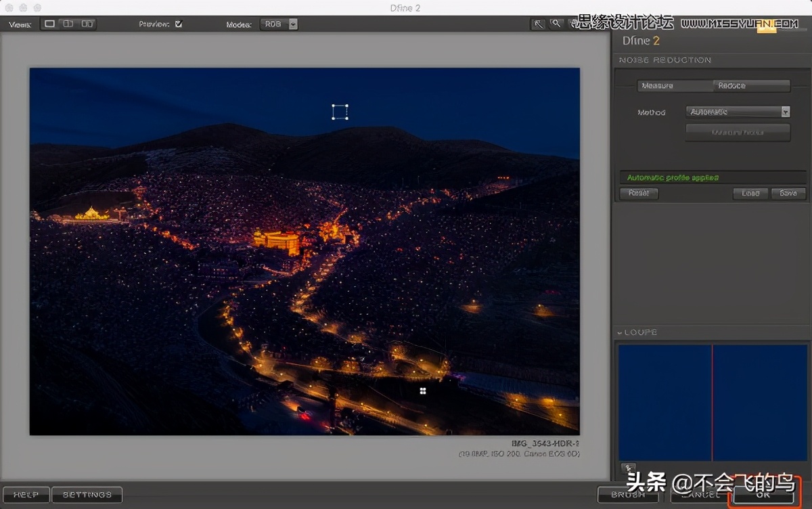Switch to the Measure tab
Screen dimensions: 812x509
pyautogui.click(x=675, y=86)
